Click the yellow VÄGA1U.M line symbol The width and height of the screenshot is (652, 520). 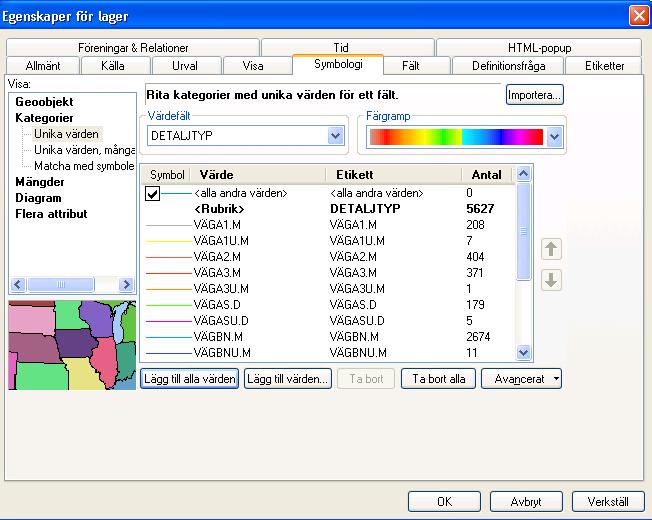pyautogui.click(x=168, y=241)
